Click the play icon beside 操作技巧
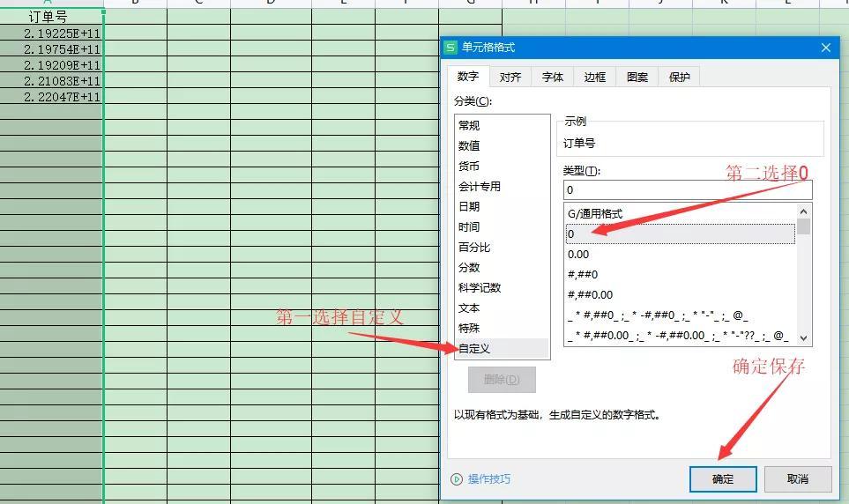This screenshot has width=849, height=504. [x=457, y=479]
